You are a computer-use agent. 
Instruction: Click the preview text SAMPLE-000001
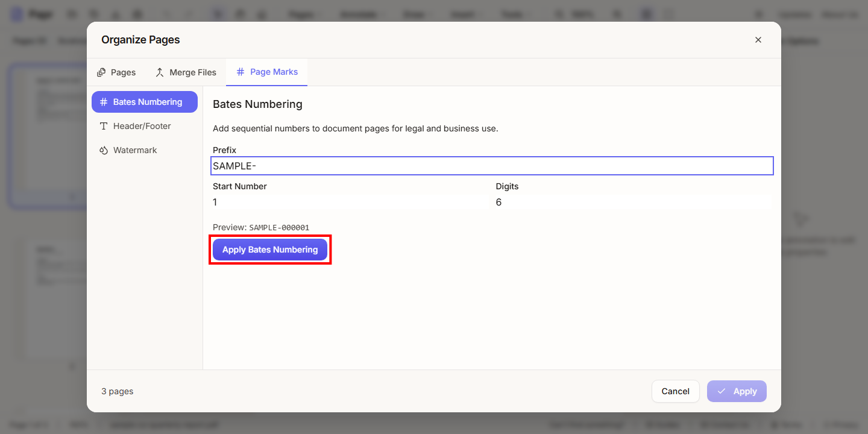pos(279,227)
